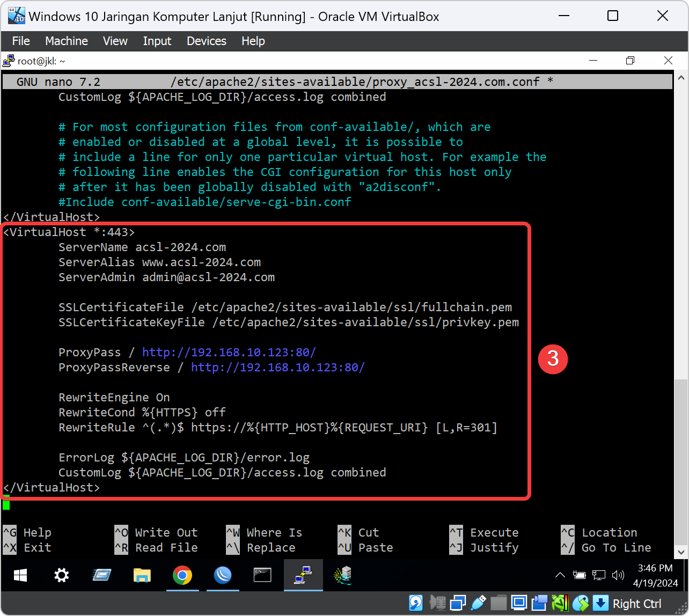Click the ^/ Go To Line shortcut label

(606, 548)
